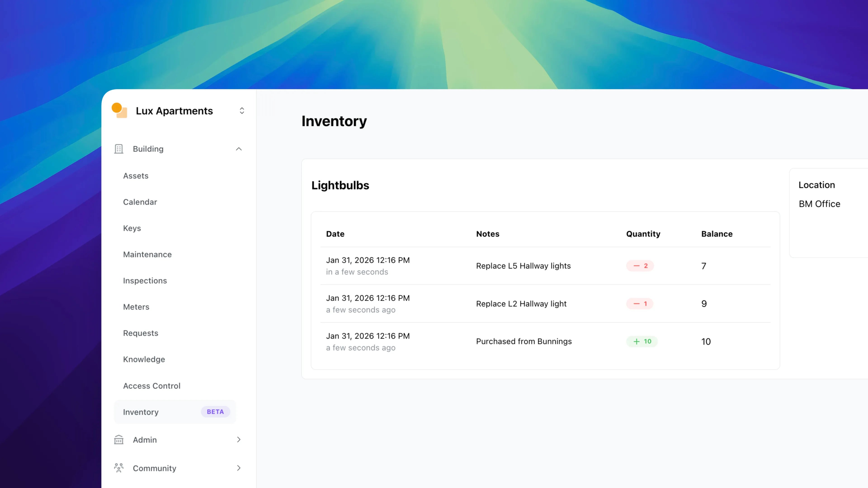Open the Meters section

click(136, 307)
